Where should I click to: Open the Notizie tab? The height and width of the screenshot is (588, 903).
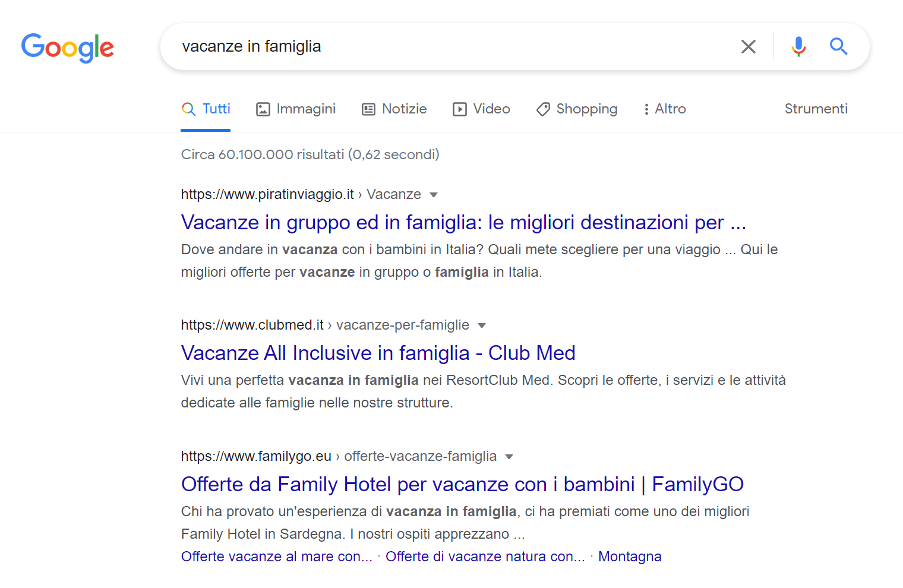[x=394, y=109]
